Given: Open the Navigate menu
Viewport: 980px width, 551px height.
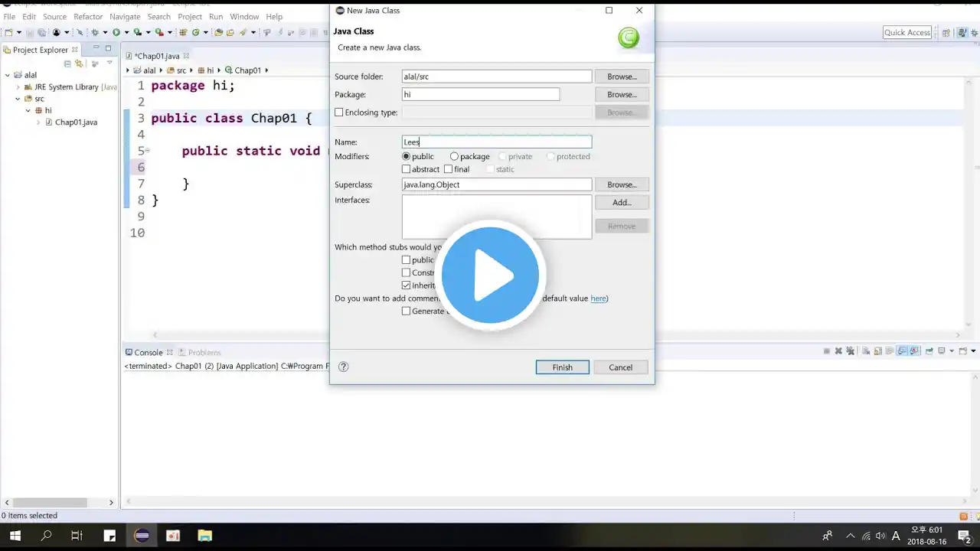Looking at the screenshot, I should pos(125,16).
